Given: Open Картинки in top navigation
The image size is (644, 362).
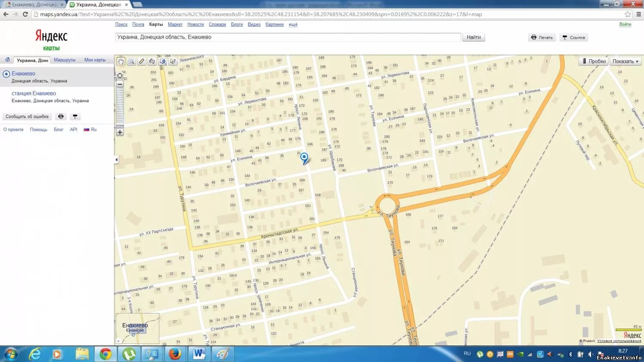Looking at the screenshot, I should point(274,24).
